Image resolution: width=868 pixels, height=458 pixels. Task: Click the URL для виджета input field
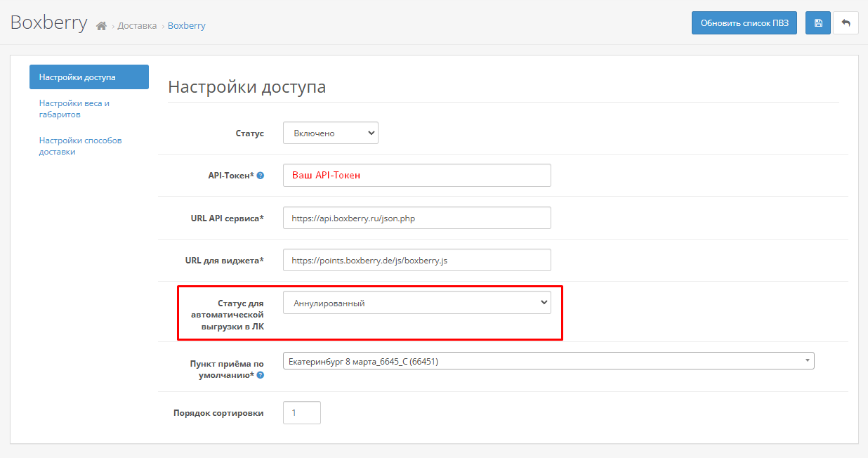click(417, 260)
